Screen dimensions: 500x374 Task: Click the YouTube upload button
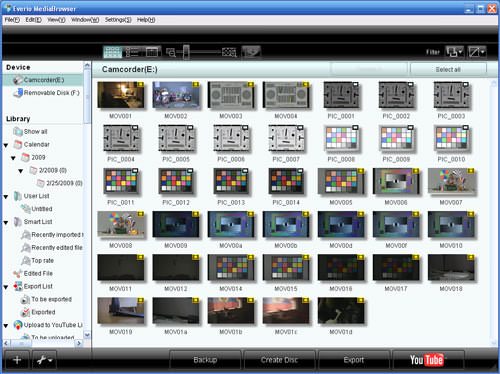[x=428, y=360]
